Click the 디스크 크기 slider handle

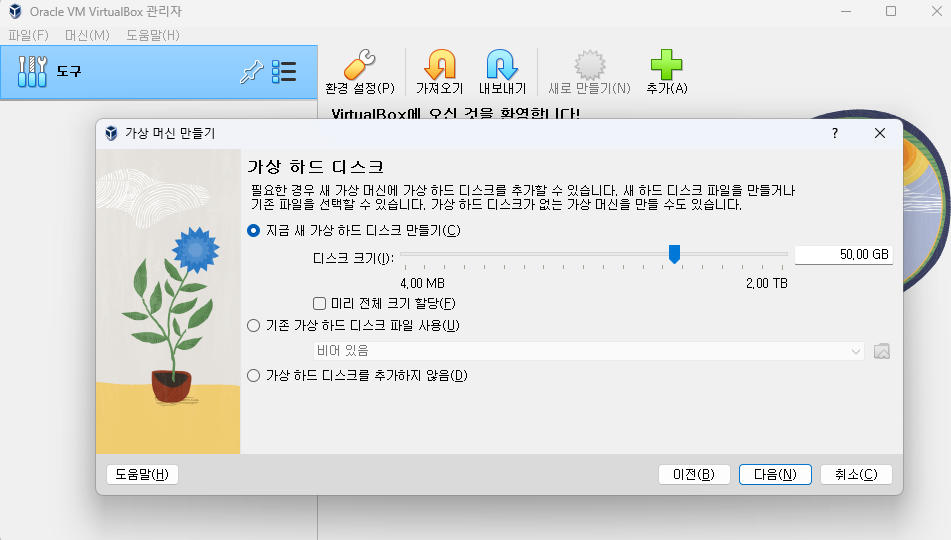674,254
